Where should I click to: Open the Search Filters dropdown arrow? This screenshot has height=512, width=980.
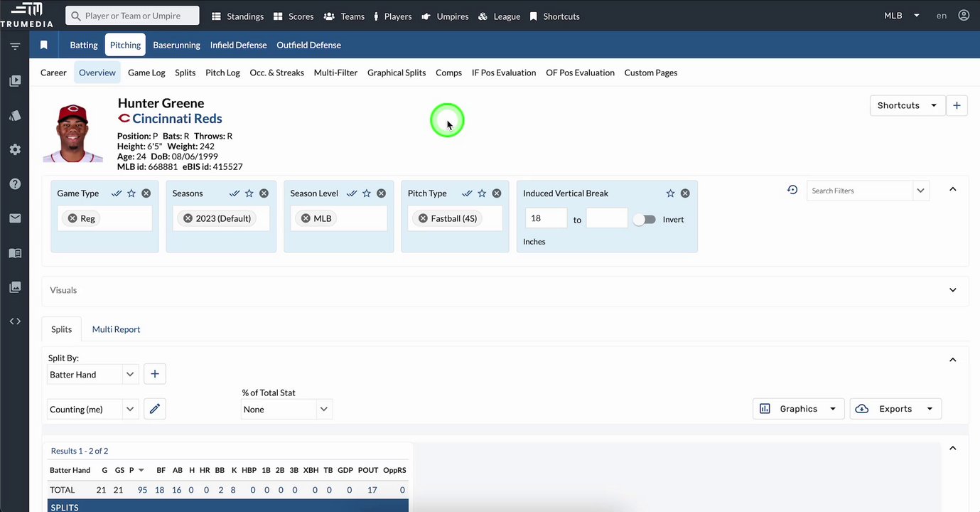[921, 191]
